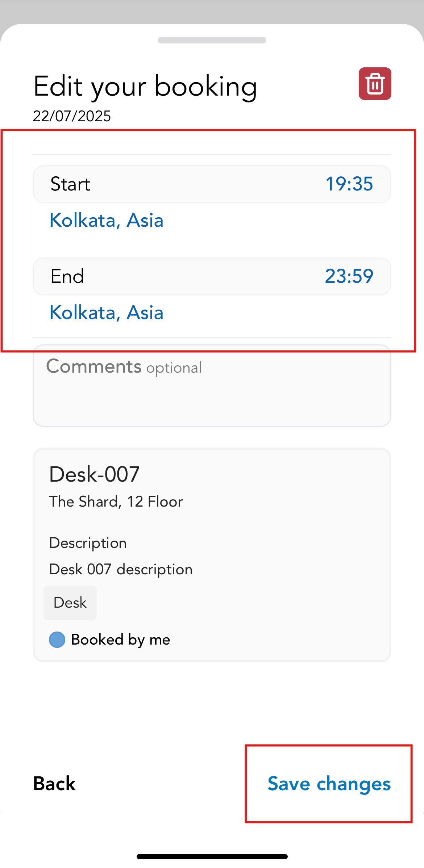Tap the End row label
This screenshot has height=868, width=424.
pos(67,276)
